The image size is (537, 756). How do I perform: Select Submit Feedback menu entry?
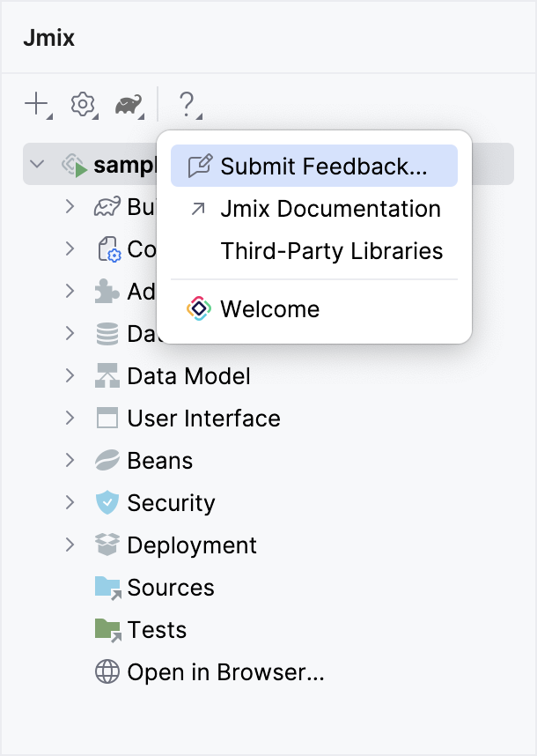[x=323, y=167]
